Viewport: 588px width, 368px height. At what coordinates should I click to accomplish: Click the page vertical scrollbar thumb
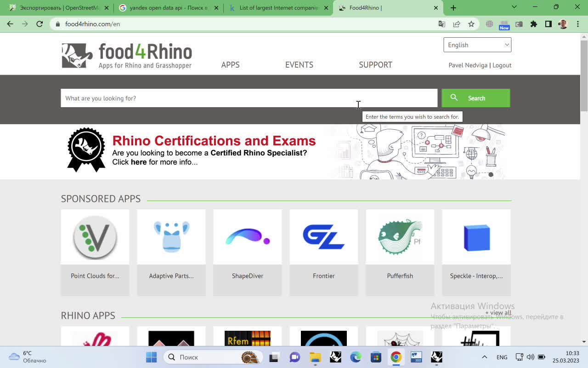[584, 75]
